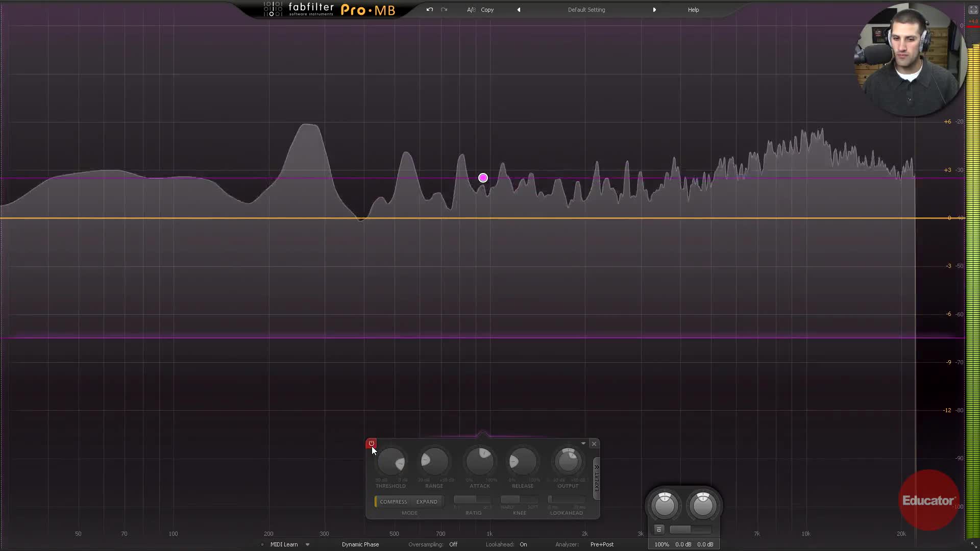
Task: Click the global bypass icon below the output knobs
Action: point(658,530)
